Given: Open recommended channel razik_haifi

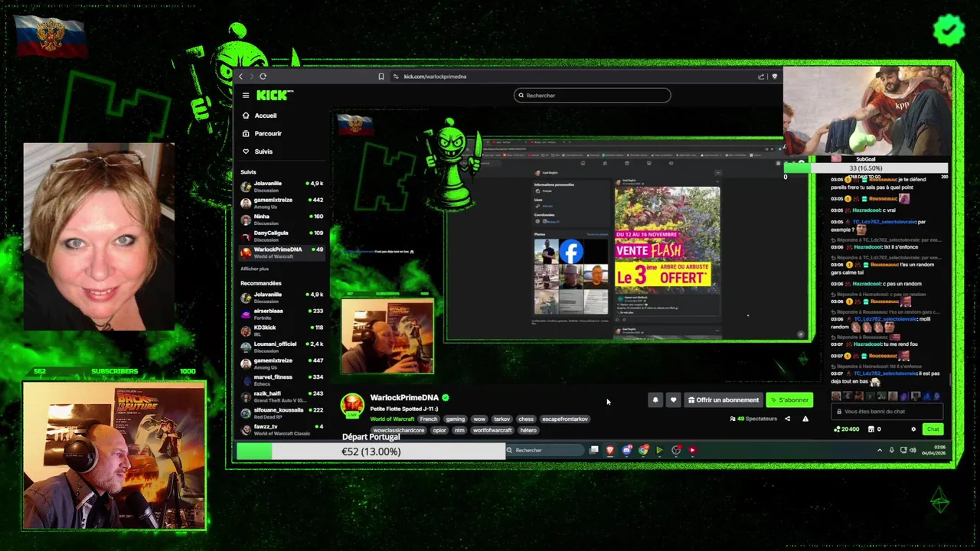Looking at the screenshot, I should (x=282, y=396).
